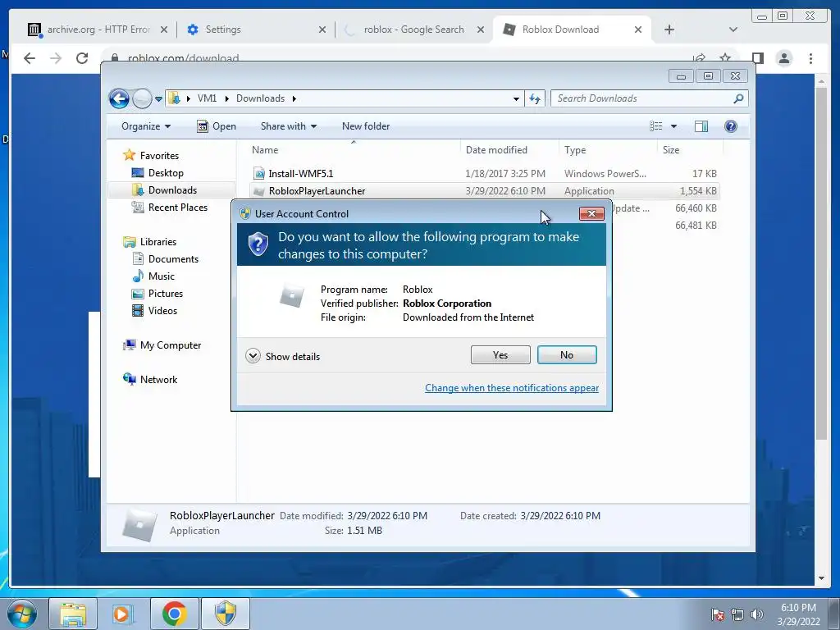
Task: Reload the Chrome page
Action: pos(82,58)
